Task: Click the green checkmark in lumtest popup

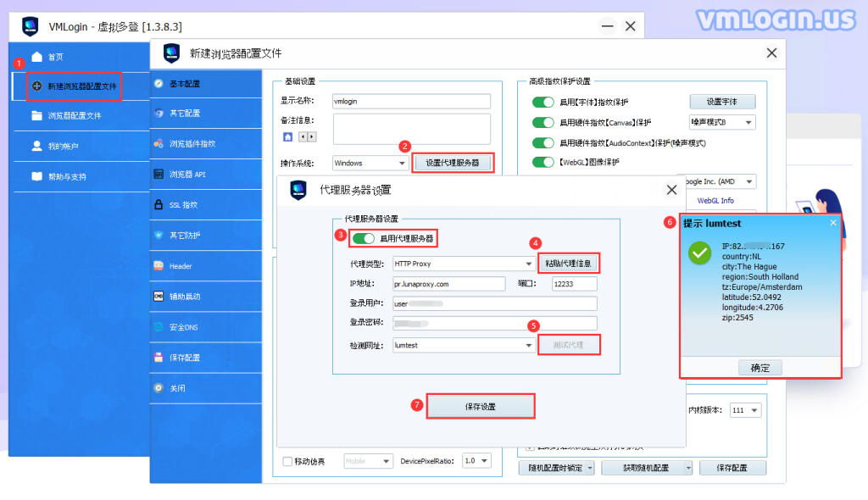Action: (699, 253)
